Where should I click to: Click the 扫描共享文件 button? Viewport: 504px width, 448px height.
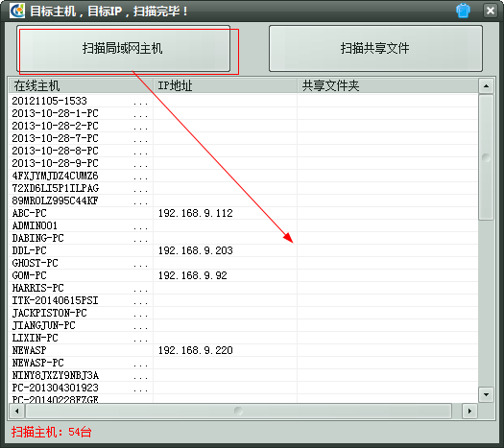(375, 49)
